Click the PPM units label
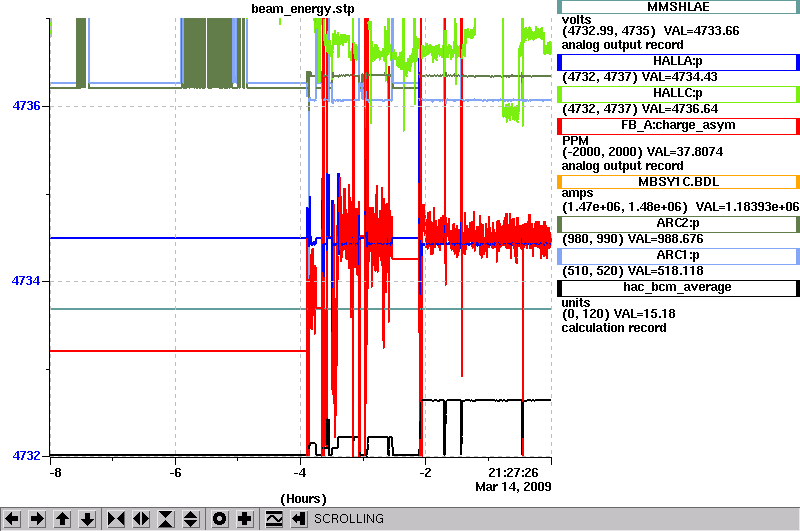The image size is (800, 531). click(575, 141)
